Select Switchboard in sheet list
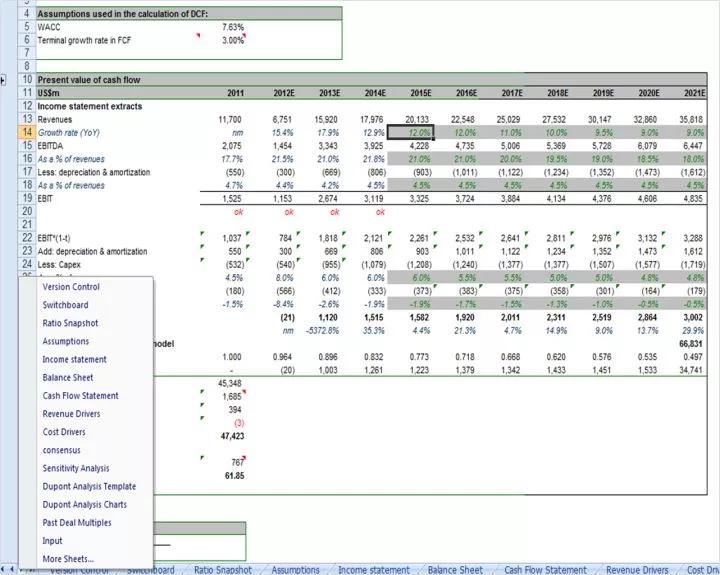The height and width of the screenshot is (575, 720). [65, 305]
